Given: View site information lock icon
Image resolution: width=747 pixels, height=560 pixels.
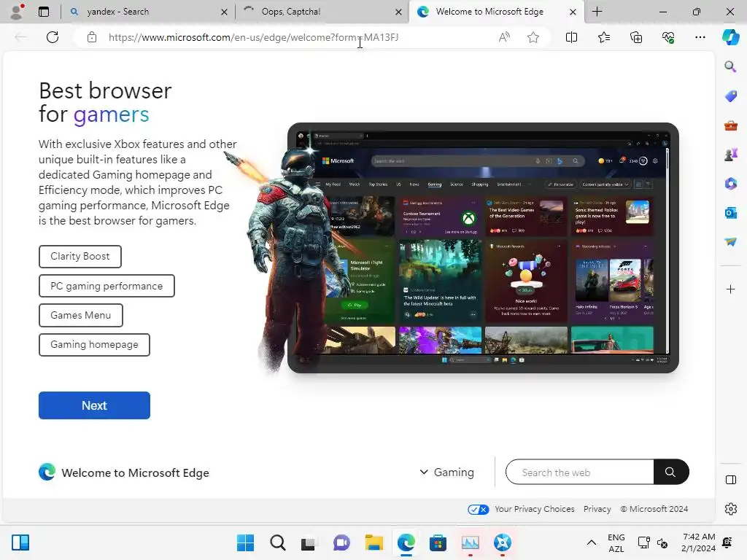Looking at the screenshot, I should click(x=92, y=37).
